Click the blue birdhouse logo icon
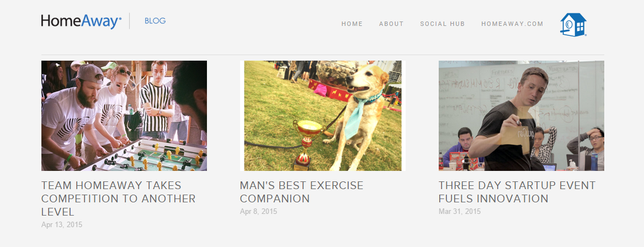Image resolution: width=644 pixels, height=247 pixels. (x=573, y=25)
